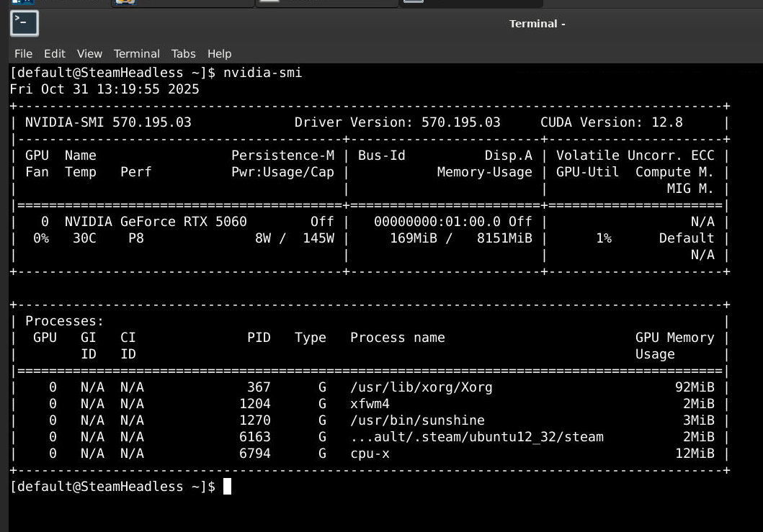Click the Terminal window icon in title bar
Viewport: 763px width, 532px height.
click(x=24, y=24)
